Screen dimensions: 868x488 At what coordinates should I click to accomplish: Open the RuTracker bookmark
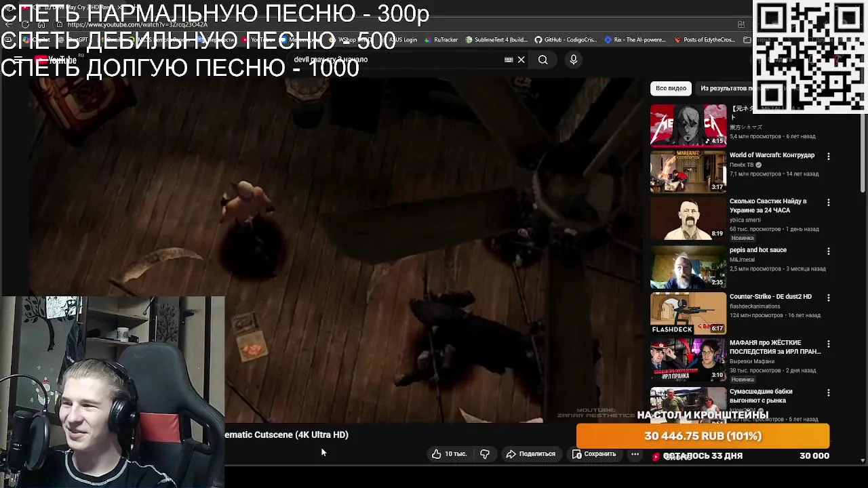tap(441, 40)
